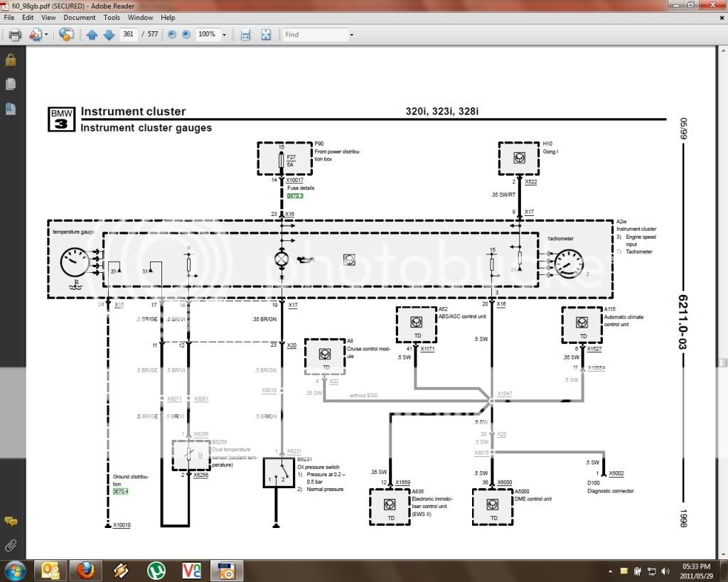728x582 pixels.
Task: Open Winamp from the taskbar
Action: pyautogui.click(x=121, y=571)
